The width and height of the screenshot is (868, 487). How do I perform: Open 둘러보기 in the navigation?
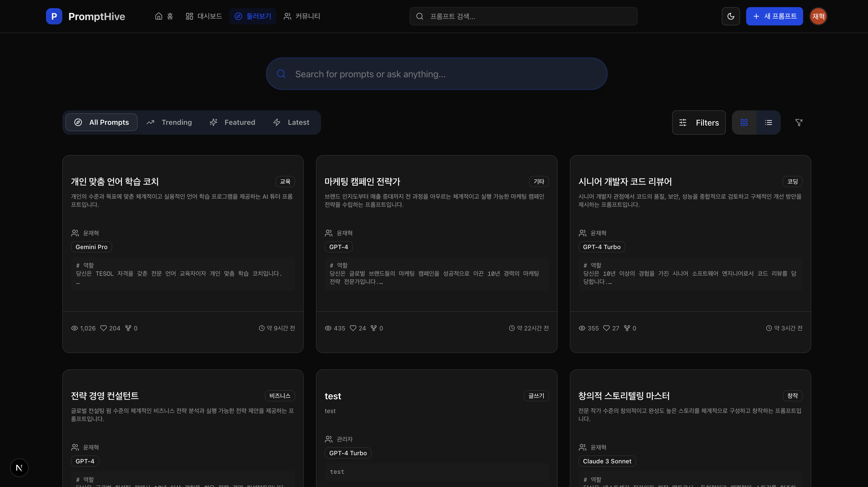[x=253, y=16]
